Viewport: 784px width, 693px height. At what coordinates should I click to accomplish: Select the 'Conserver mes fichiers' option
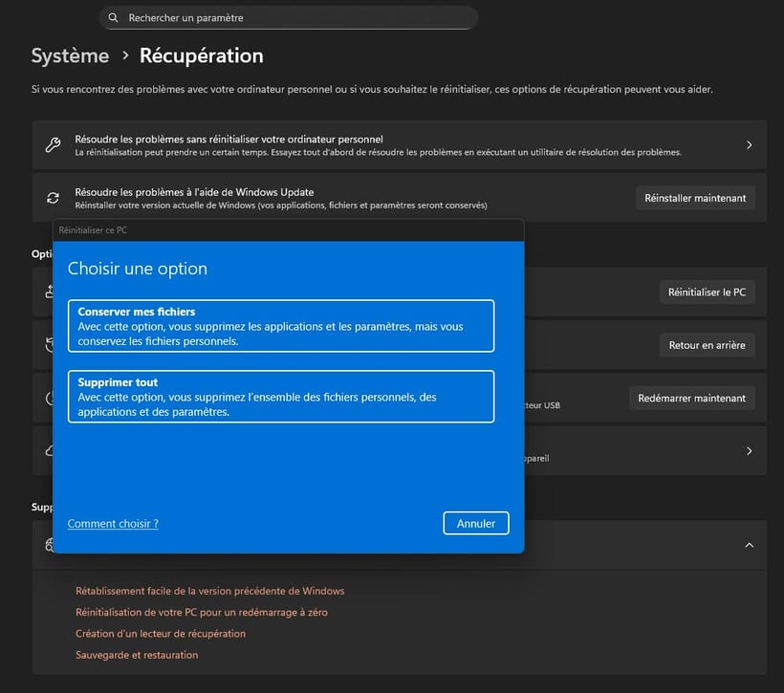[281, 326]
